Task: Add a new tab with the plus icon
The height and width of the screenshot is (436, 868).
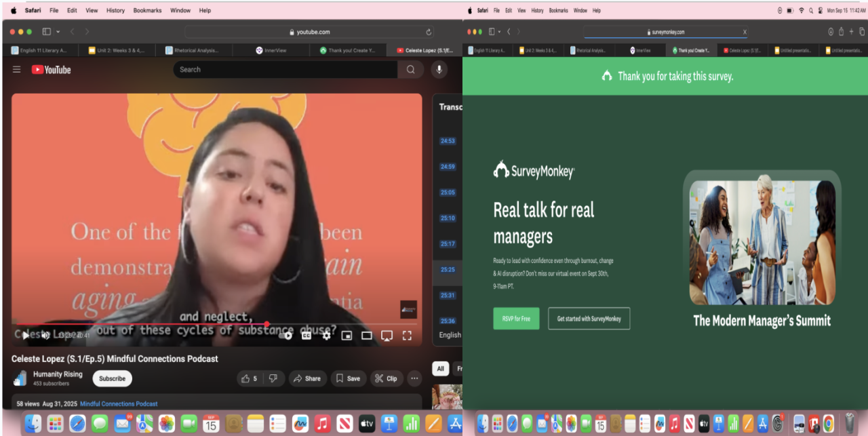Action: 851,32
